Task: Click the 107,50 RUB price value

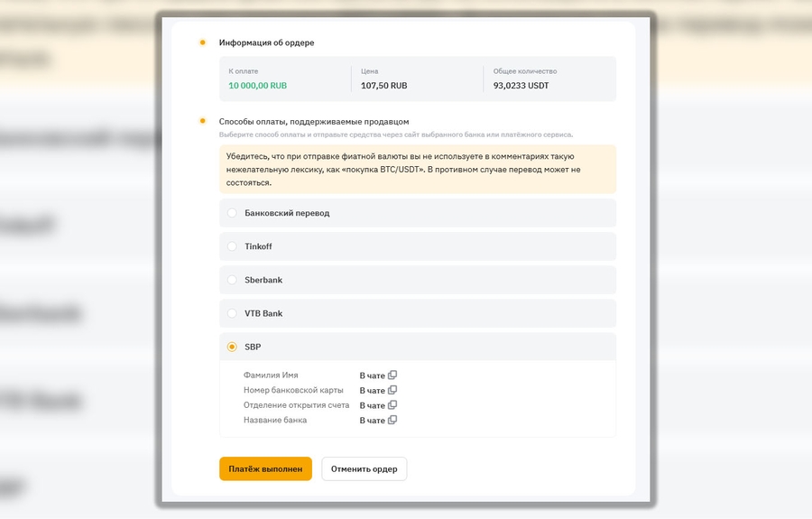Action: coord(383,86)
